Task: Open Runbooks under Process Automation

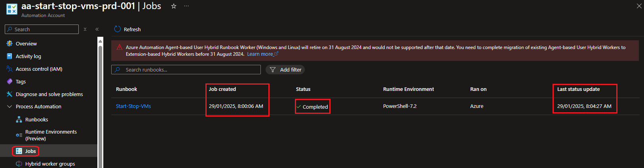Action: pyautogui.click(x=36, y=120)
